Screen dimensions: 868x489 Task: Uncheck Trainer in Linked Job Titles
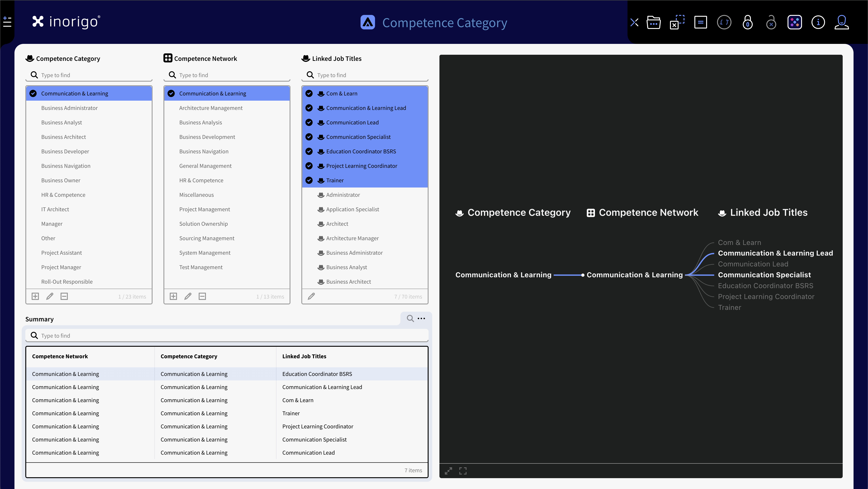click(x=309, y=180)
